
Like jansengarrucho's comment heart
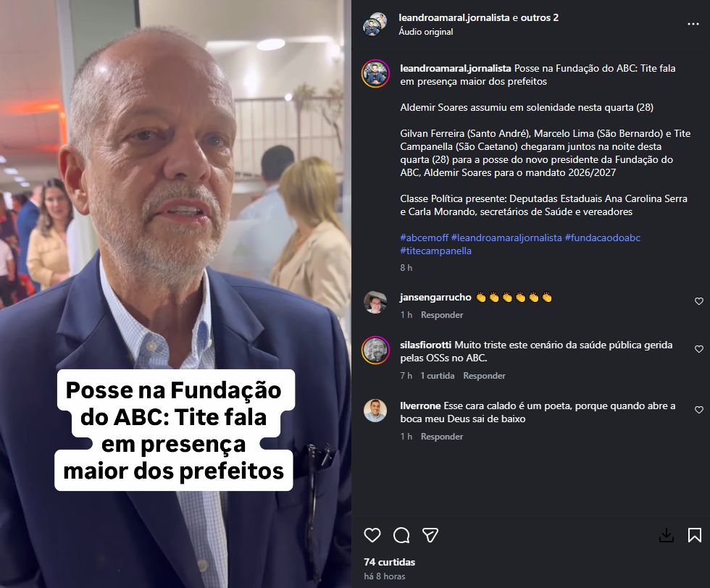click(699, 301)
